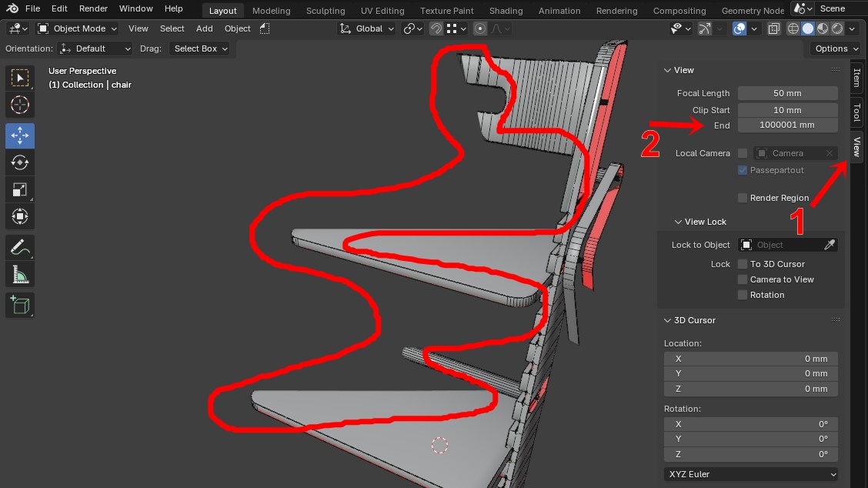Click the Add Cube tool
This screenshot has width=868, height=488.
tap(20, 305)
